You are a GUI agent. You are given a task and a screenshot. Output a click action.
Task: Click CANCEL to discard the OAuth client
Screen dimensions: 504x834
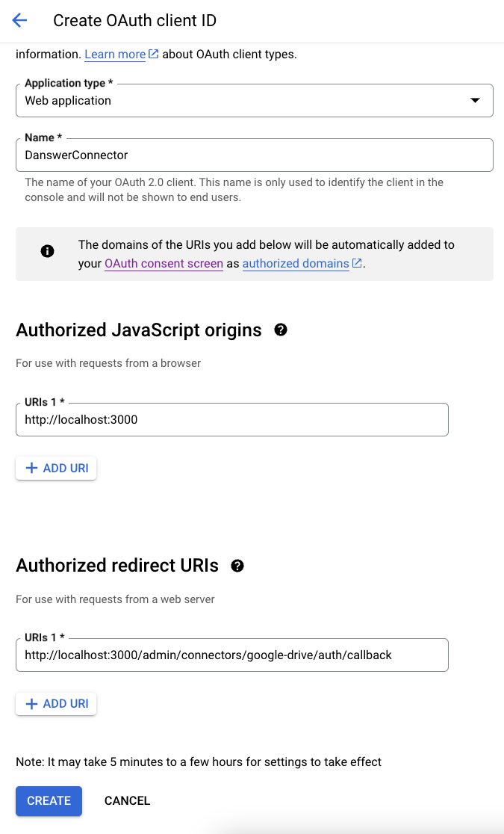pos(127,800)
